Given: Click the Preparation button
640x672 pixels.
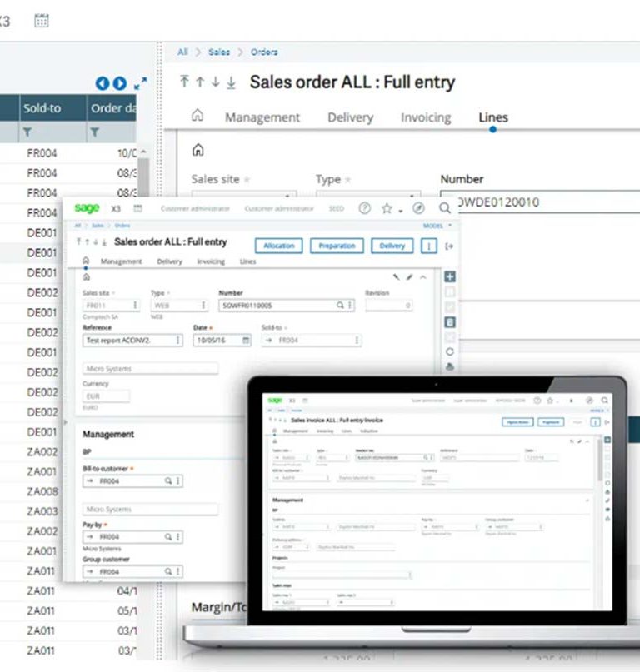Looking at the screenshot, I should pos(337,246).
